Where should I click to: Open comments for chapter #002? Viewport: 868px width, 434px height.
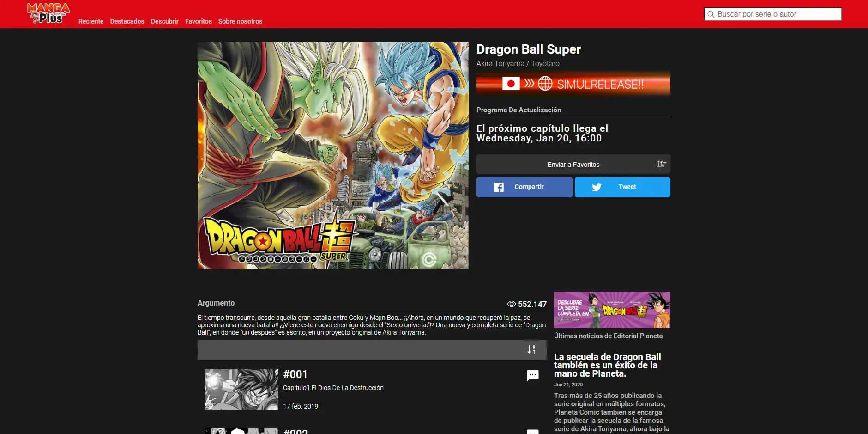[x=533, y=432]
